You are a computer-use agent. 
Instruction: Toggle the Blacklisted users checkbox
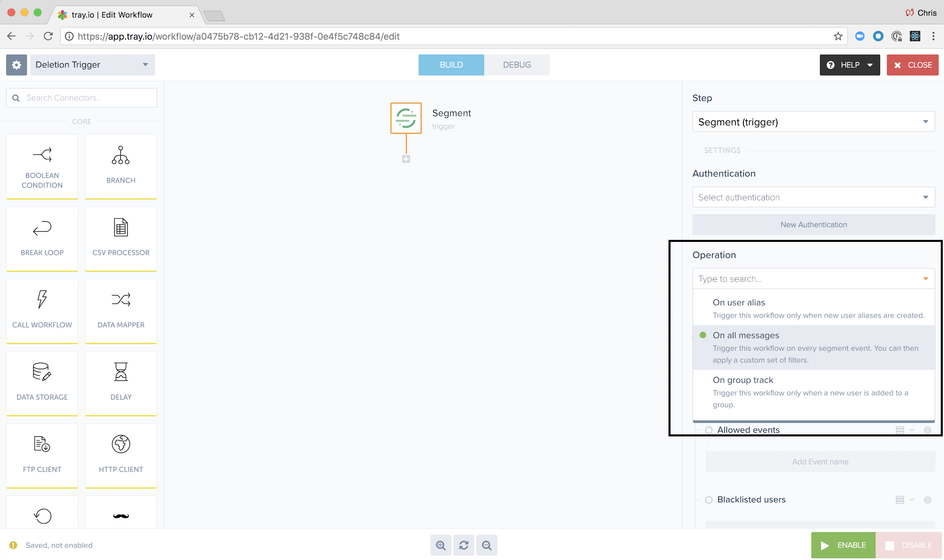point(708,499)
